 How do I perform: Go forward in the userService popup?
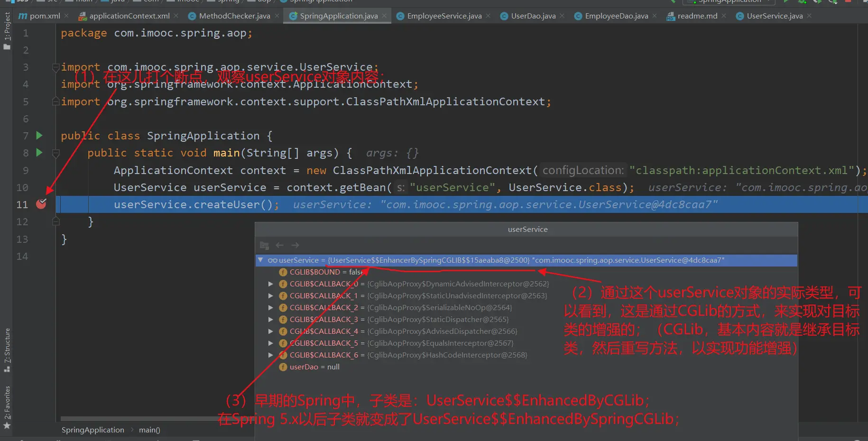295,245
